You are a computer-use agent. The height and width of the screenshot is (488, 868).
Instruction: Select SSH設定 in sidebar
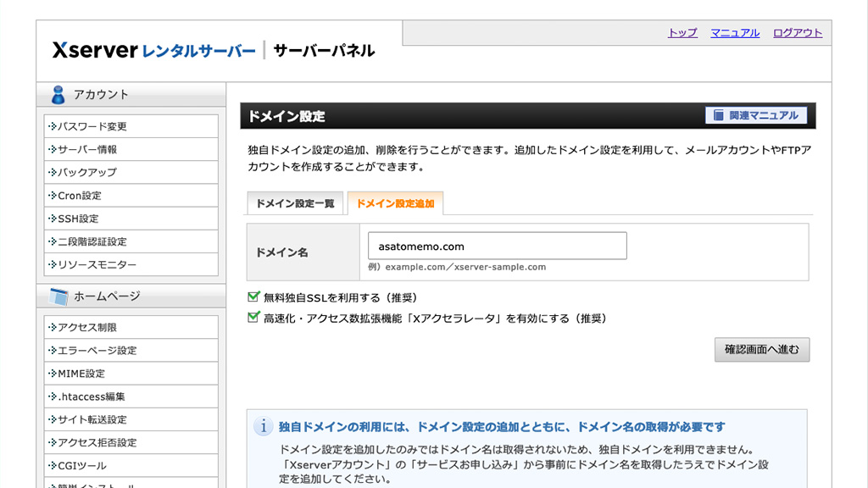click(131, 219)
